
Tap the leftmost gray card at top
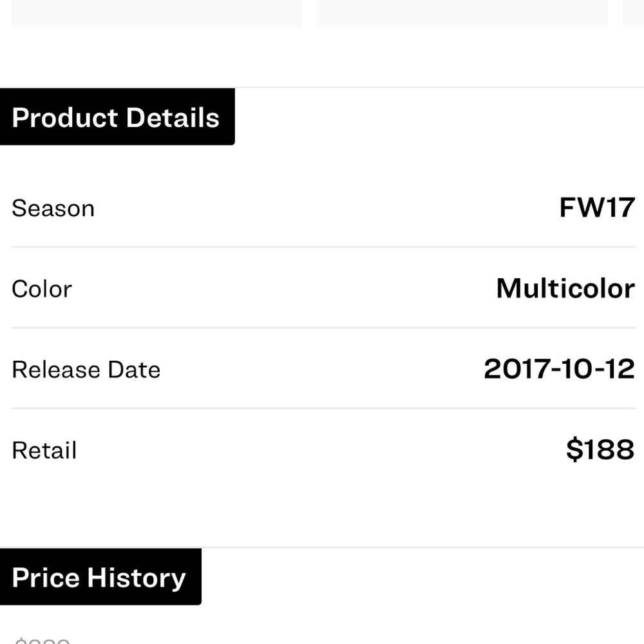[x=156, y=14]
